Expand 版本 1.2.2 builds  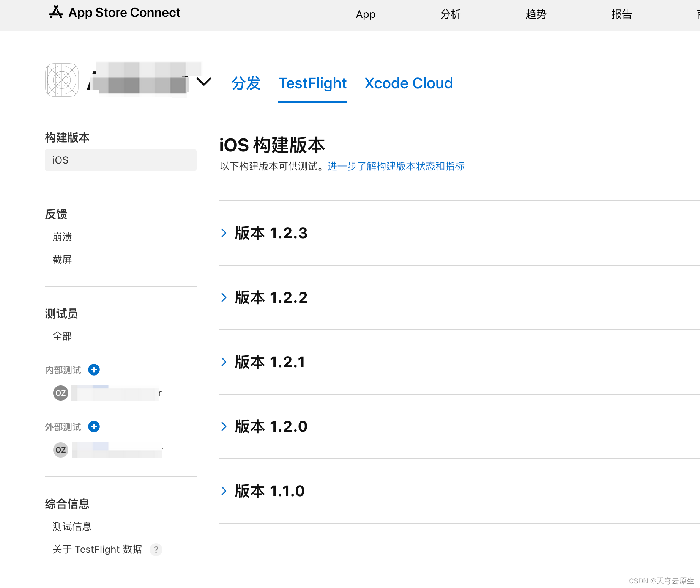click(224, 297)
